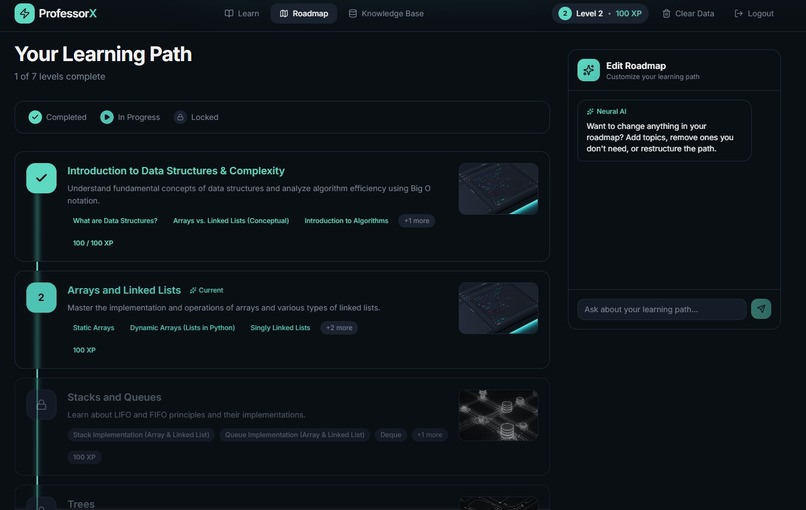
Task: Select the Deque topic chip
Action: point(391,434)
